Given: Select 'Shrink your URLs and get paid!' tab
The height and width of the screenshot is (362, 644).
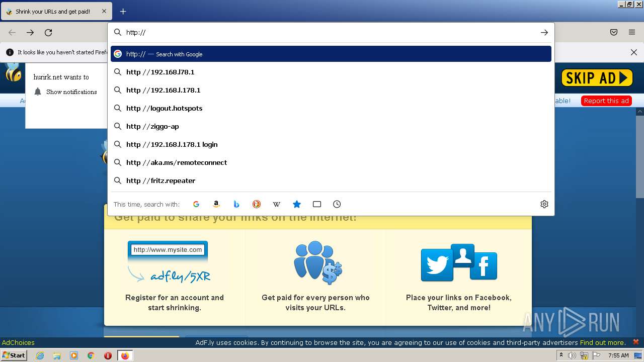Looking at the screenshot, I should coord(56,11).
